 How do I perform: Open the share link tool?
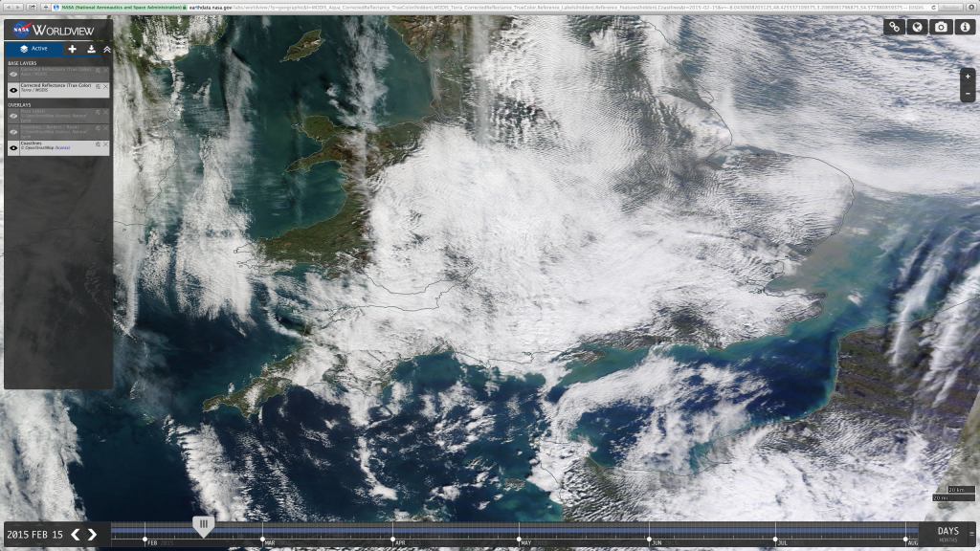[x=895, y=27]
